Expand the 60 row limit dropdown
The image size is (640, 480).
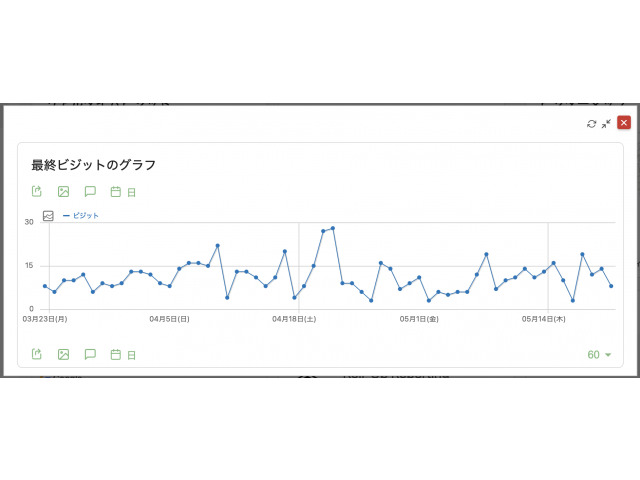(599, 355)
